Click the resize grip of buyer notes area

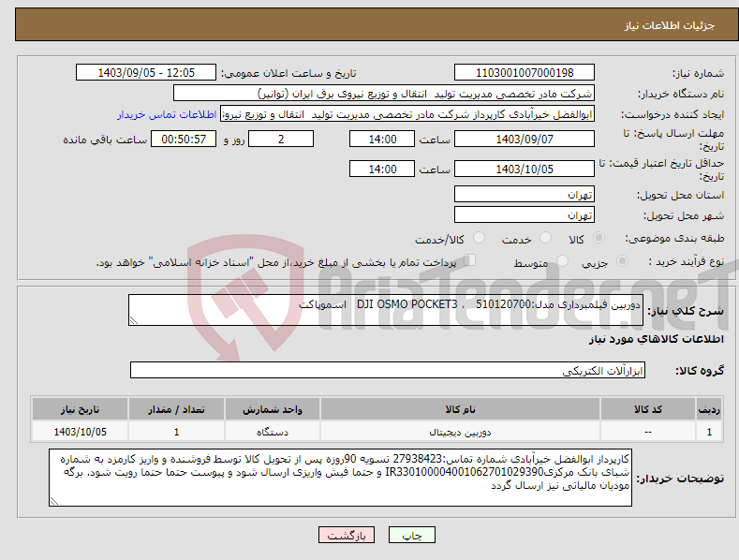tap(54, 501)
